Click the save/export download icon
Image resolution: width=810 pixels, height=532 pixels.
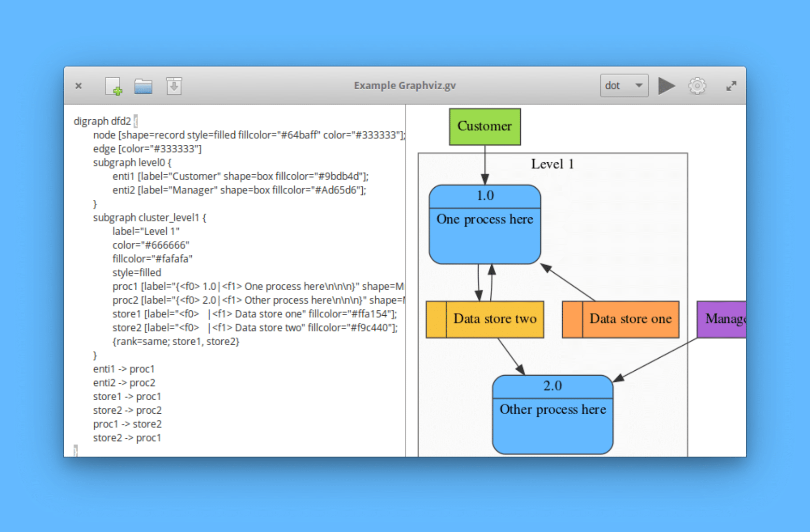[x=174, y=86]
